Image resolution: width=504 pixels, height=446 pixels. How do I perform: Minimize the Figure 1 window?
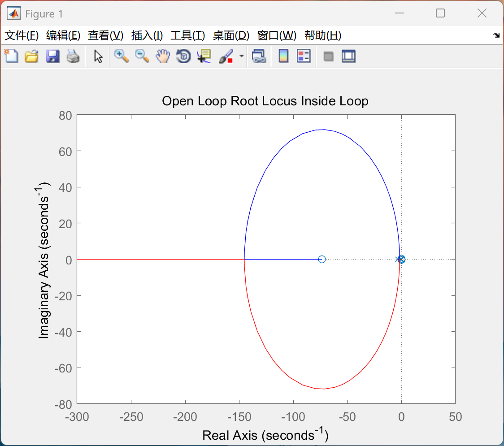click(400, 13)
